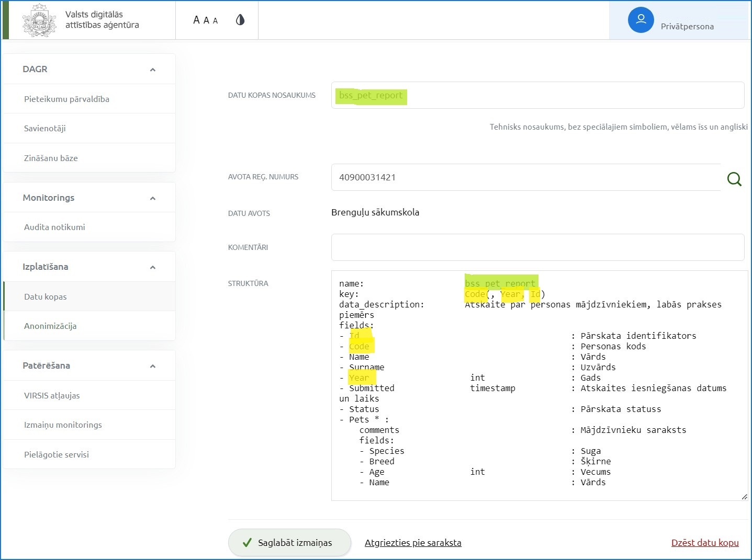
Task: Click the Valsts digitālās attīstības aģentūra title
Action: point(102,20)
